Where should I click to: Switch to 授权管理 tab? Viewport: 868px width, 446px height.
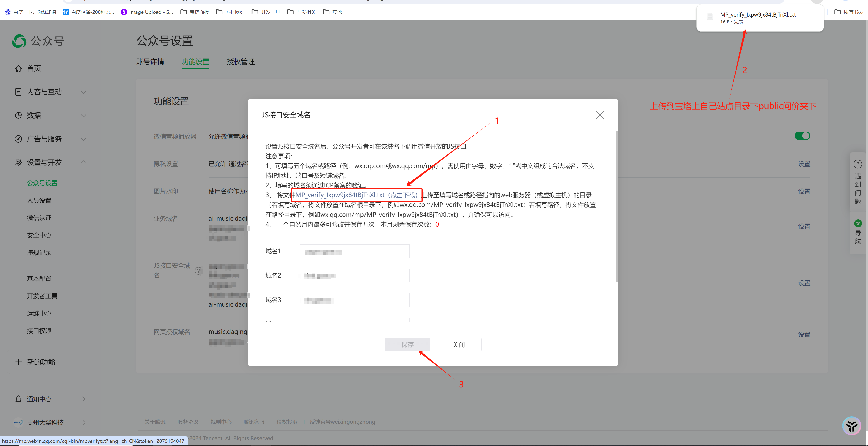241,62
